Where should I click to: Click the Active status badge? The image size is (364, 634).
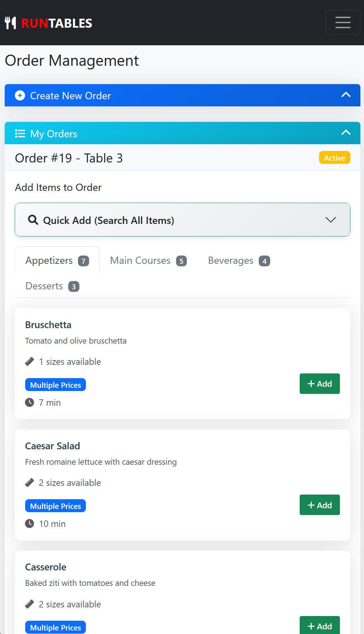tap(334, 158)
